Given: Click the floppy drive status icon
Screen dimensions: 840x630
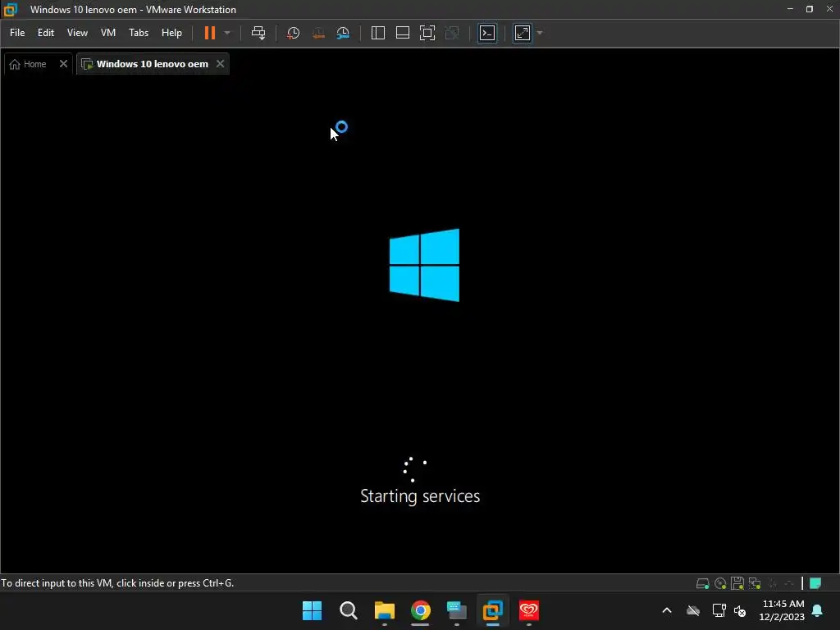Looking at the screenshot, I should (x=737, y=583).
